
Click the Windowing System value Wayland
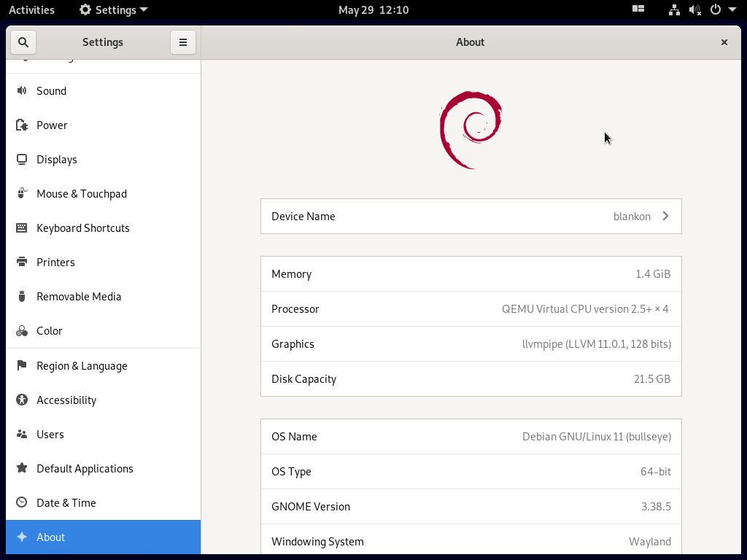[x=650, y=542]
